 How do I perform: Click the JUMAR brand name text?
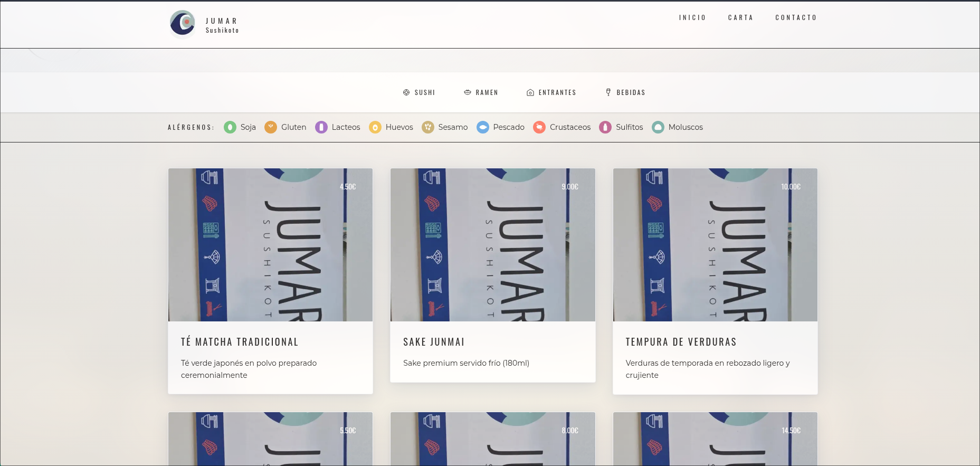[x=222, y=21]
